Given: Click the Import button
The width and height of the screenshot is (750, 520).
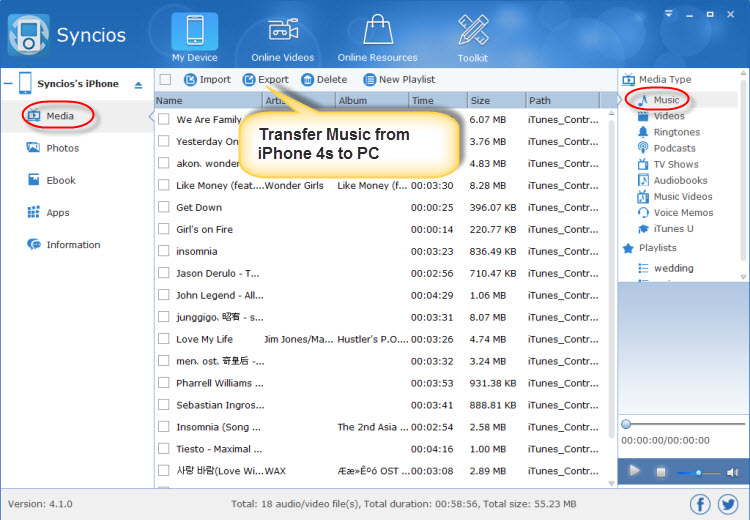Looking at the screenshot, I should [207, 79].
